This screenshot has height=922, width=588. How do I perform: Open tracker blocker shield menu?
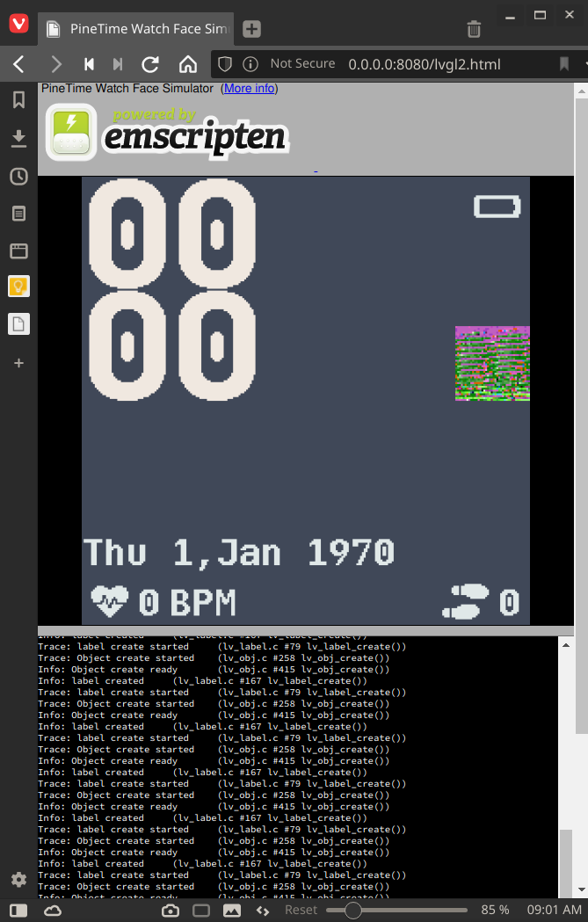pos(225,64)
